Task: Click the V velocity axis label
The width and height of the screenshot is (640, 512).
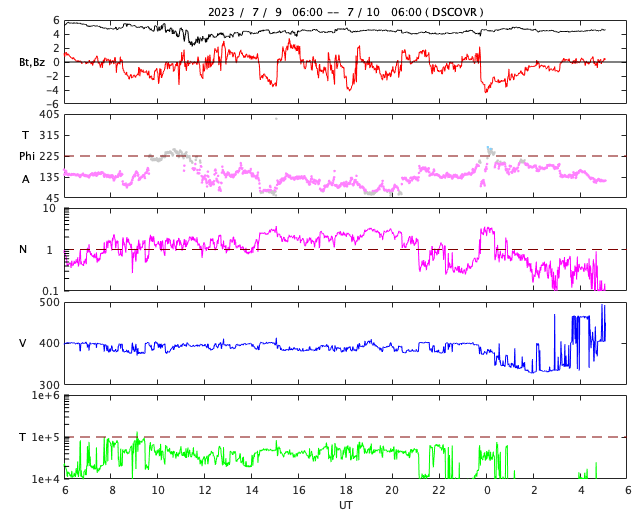Action: point(23,343)
